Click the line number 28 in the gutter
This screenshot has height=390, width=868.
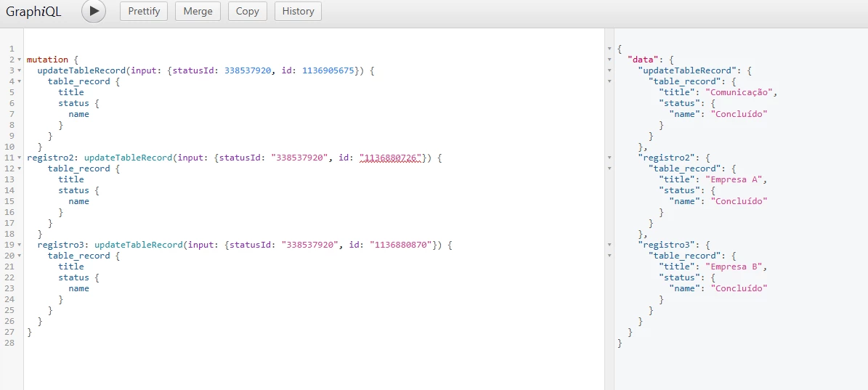click(10, 343)
